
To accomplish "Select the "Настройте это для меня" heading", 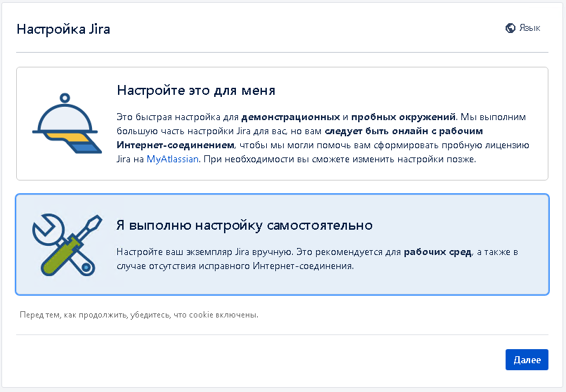I will pos(196,91).
